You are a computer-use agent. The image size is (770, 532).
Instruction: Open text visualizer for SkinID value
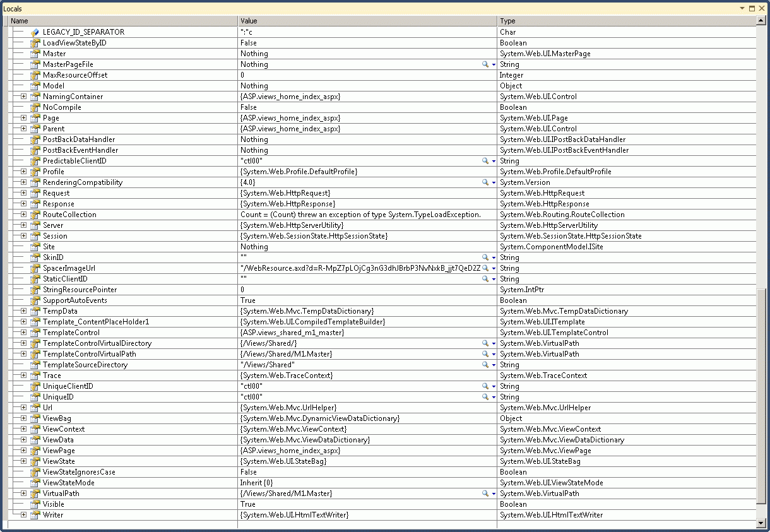[x=485, y=257]
